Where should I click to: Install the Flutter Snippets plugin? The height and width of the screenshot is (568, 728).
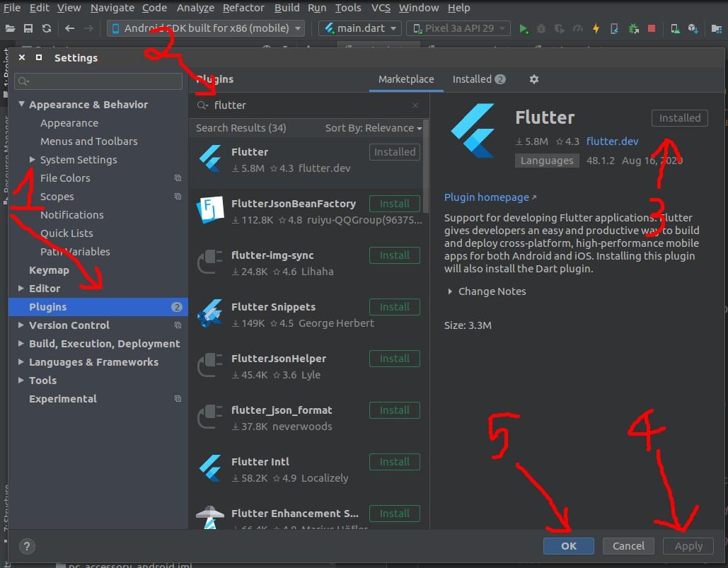click(x=395, y=307)
